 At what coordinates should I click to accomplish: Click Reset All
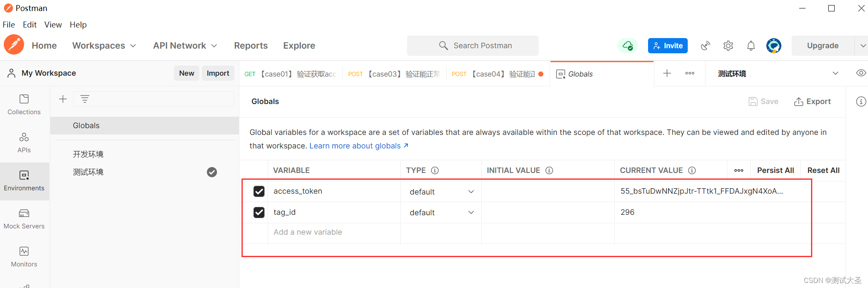[x=823, y=170]
